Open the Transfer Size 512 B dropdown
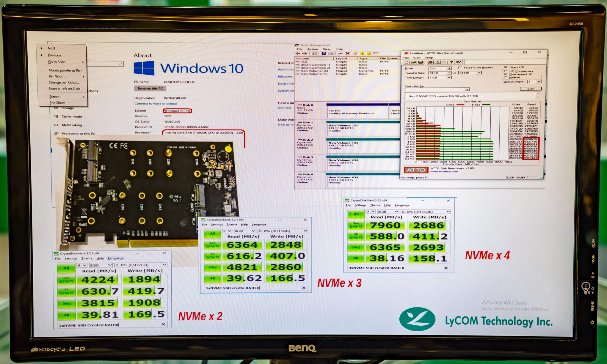The height and width of the screenshot is (364, 607). [449, 73]
